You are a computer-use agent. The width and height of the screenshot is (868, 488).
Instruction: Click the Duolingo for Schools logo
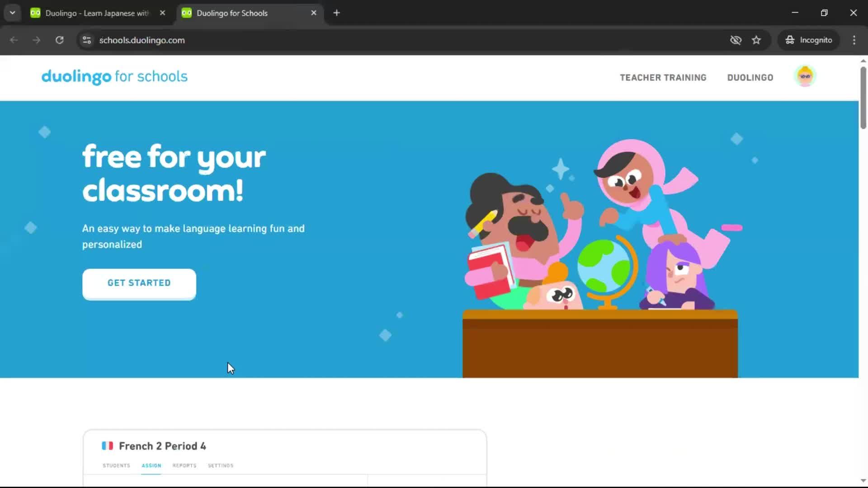coord(114,77)
